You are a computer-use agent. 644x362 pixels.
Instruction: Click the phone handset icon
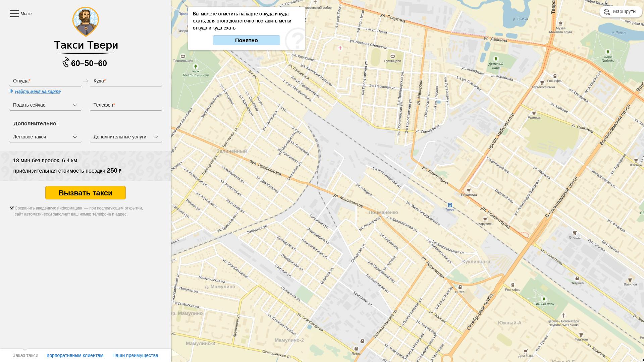(x=66, y=63)
